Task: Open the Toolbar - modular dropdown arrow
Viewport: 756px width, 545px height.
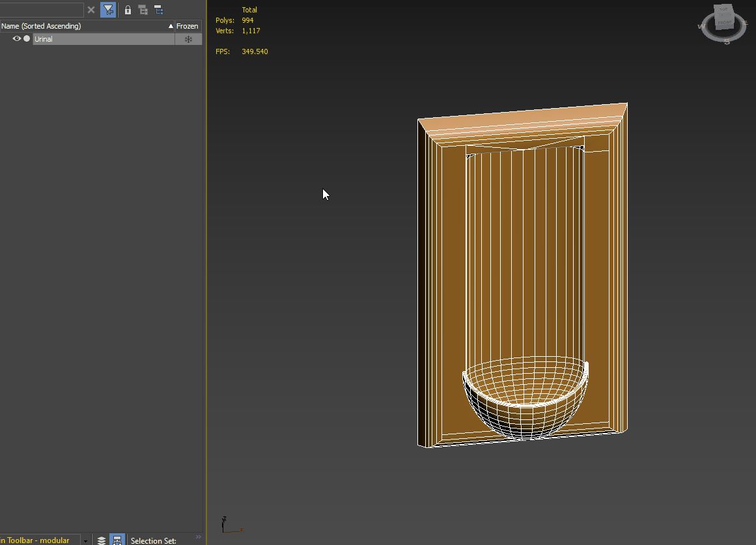Action: (x=85, y=540)
